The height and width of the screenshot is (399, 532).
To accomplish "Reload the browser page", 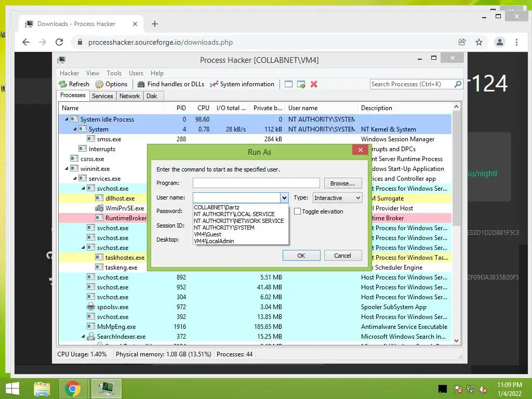I will 59,42.
